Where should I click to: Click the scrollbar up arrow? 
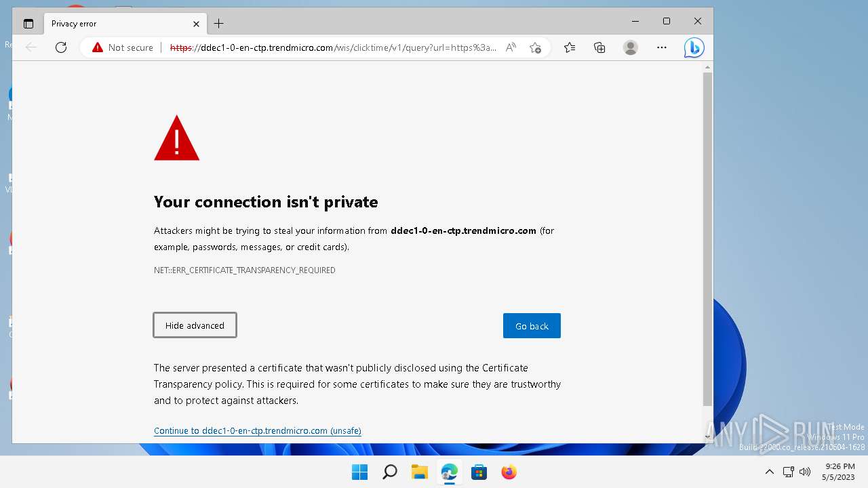coord(707,67)
